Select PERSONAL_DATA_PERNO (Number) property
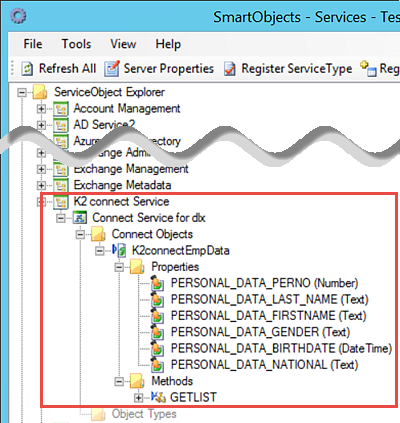 pyautogui.click(x=264, y=283)
